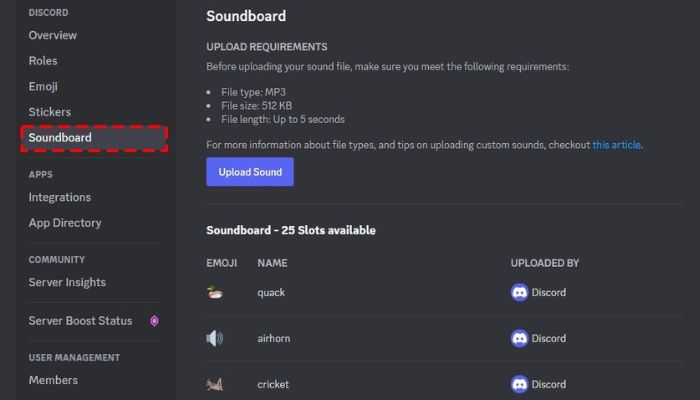This screenshot has height=400, width=700.
Task: Go to Members under User Management
Action: pos(53,380)
